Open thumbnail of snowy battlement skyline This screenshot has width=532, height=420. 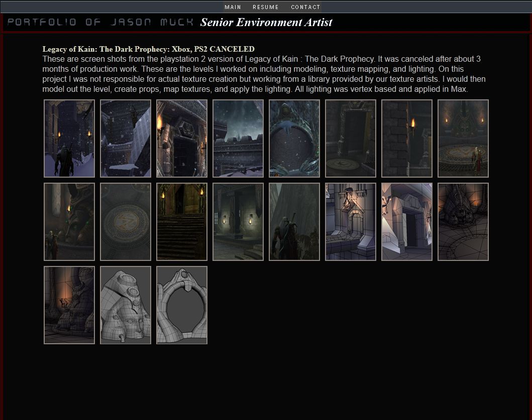coord(238,138)
